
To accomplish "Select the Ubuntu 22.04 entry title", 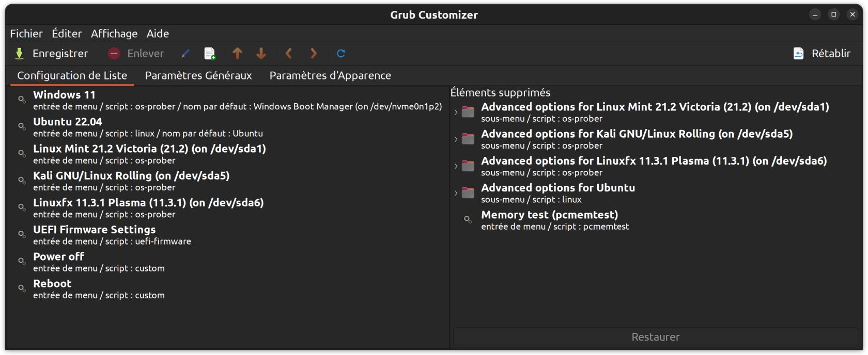I will tap(68, 122).
